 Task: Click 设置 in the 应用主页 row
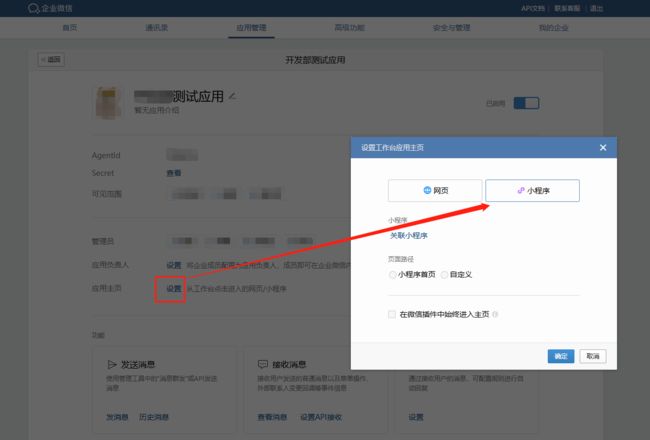[174, 289]
